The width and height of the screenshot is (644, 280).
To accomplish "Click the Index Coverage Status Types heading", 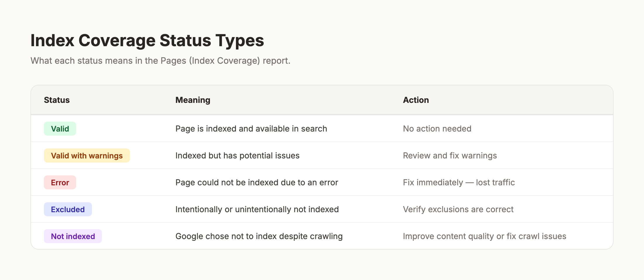I will [x=147, y=40].
